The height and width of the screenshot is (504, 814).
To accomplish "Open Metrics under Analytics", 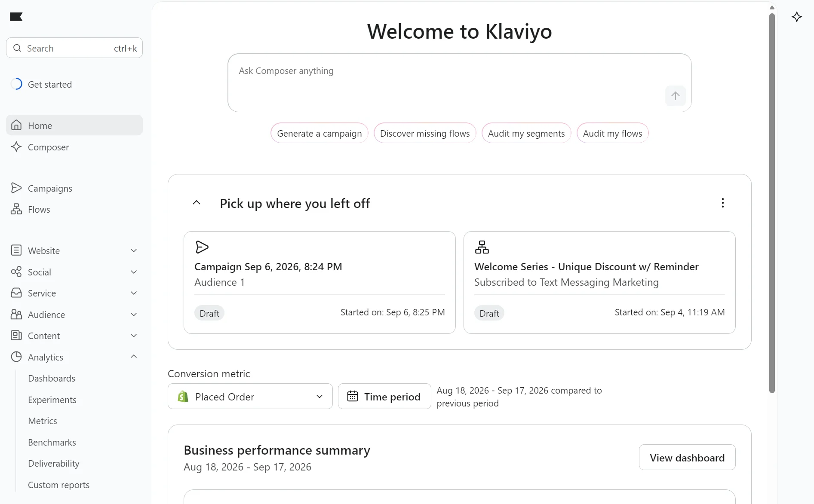I will pos(43,421).
